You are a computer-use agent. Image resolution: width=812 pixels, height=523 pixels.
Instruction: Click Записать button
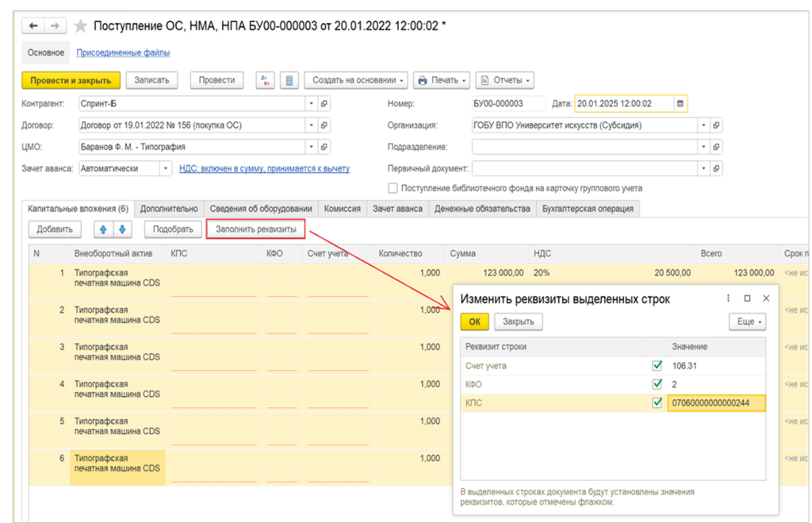(x=151, y=80)
